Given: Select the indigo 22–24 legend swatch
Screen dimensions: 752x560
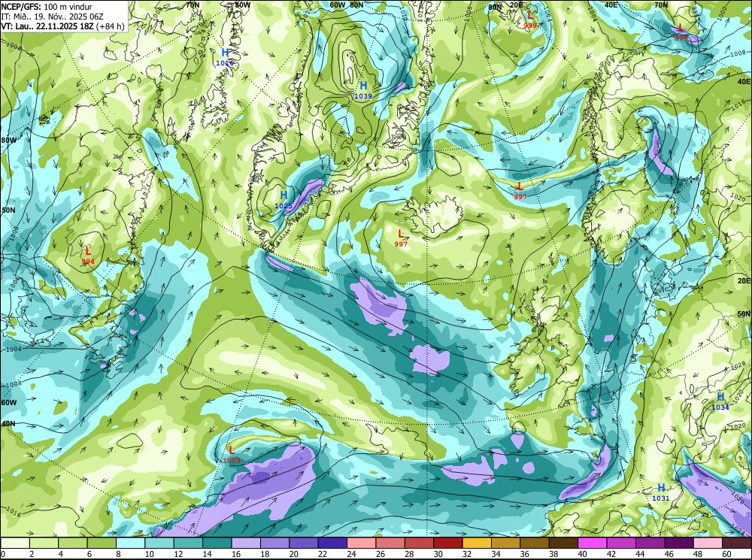Looking at the screenshot, I should (332, 543).
